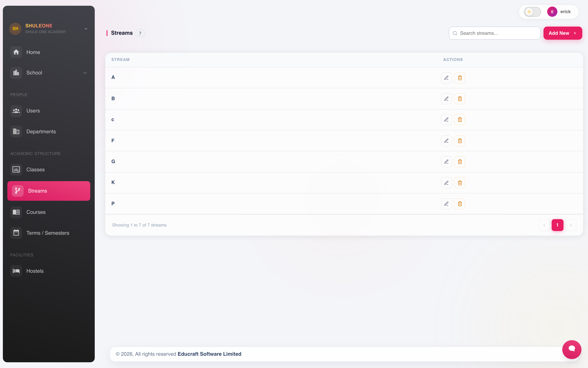The image size is (588, 368).
Task: Click the SH school logo avatar
Action: click(15, 29)
